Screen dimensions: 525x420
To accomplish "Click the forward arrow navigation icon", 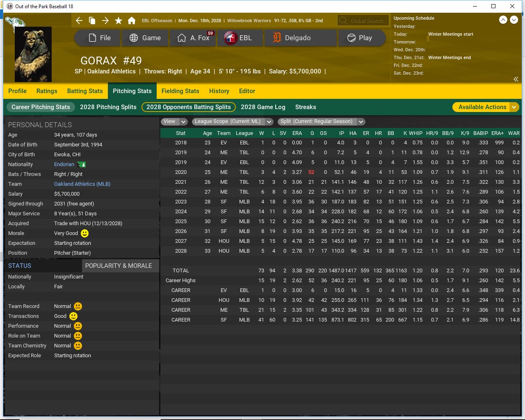I will point(105,21).
